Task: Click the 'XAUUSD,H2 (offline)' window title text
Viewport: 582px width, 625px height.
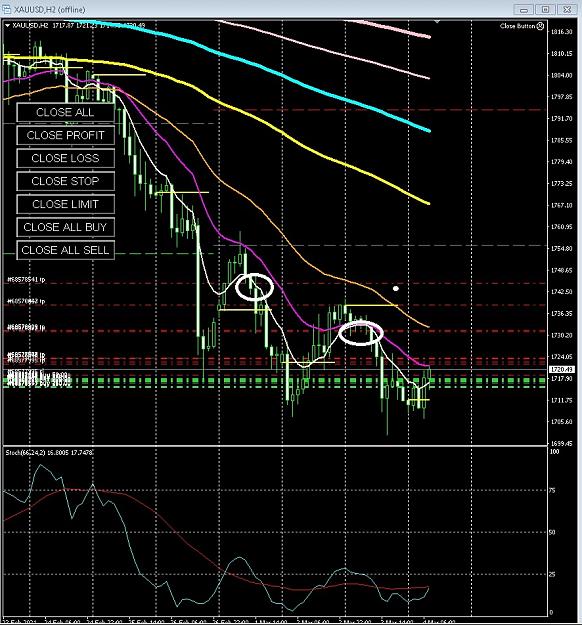Action: (x=49, y=9)
